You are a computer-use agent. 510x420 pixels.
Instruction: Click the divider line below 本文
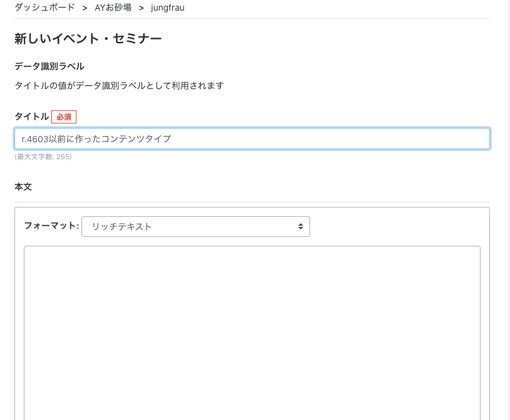pos(252,202)
